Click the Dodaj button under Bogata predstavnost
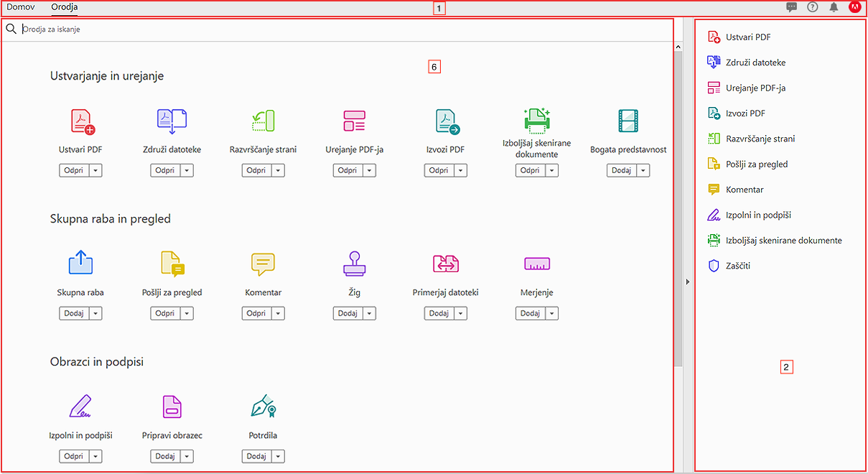868x474 pixels. click(x=621, y=171)
